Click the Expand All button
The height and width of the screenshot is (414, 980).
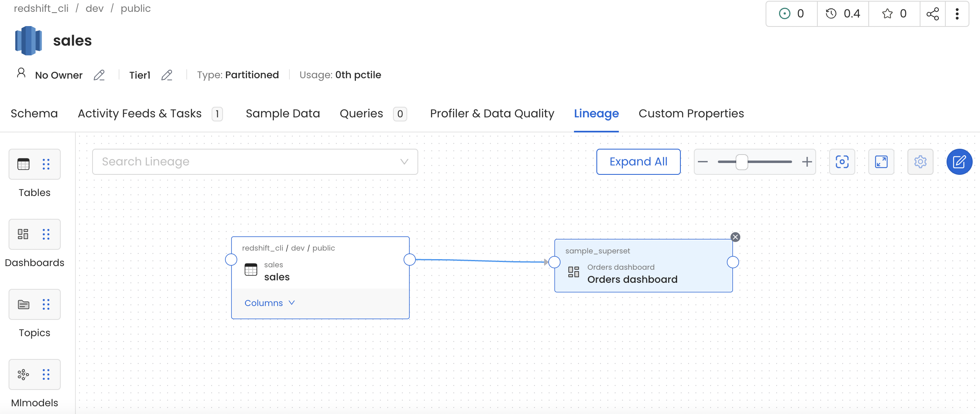tap(638, 161)
